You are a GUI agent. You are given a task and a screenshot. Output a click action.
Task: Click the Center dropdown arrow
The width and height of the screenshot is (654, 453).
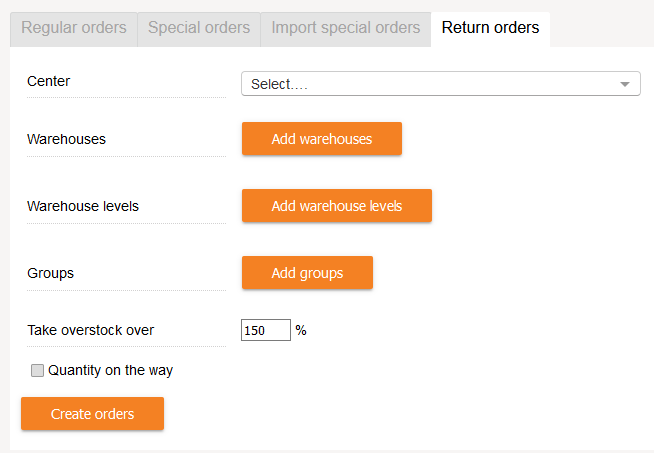[x=625, y=85]
